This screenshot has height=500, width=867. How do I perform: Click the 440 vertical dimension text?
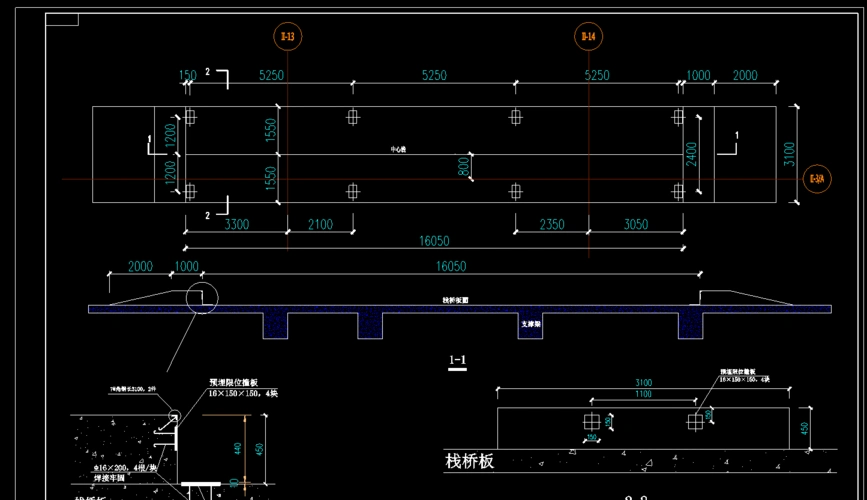click(x=237, y=448)
